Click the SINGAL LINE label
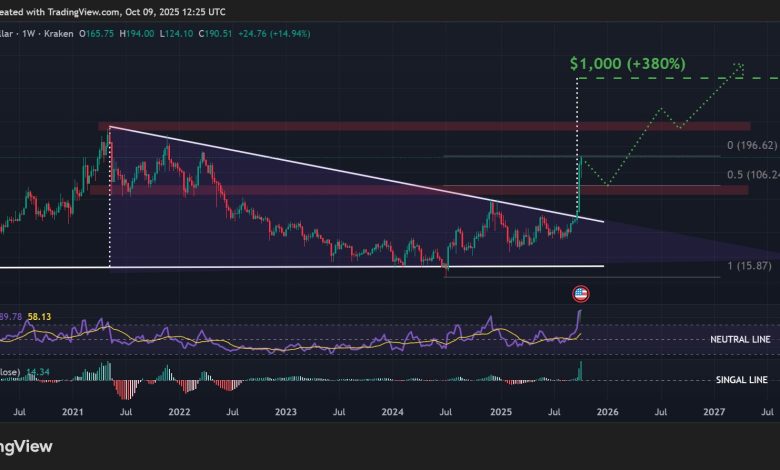The height and width of the screenshot is (470, 780). (x=742, y=382)
